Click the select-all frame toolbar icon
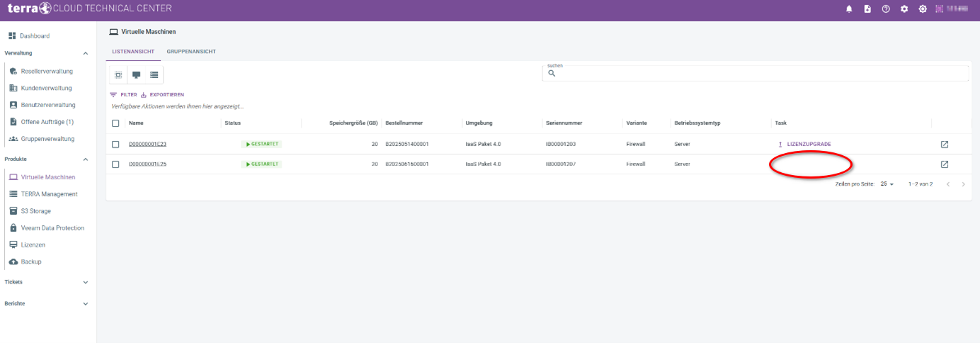 [x=118, y=74]
